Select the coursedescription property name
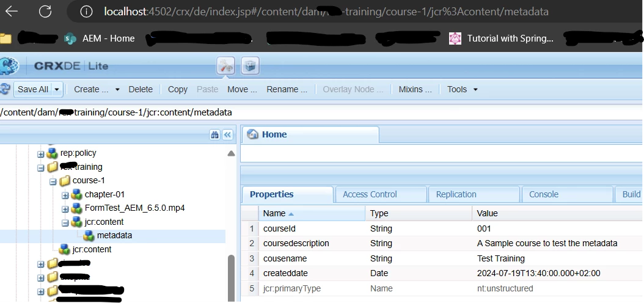 [296, 244]
